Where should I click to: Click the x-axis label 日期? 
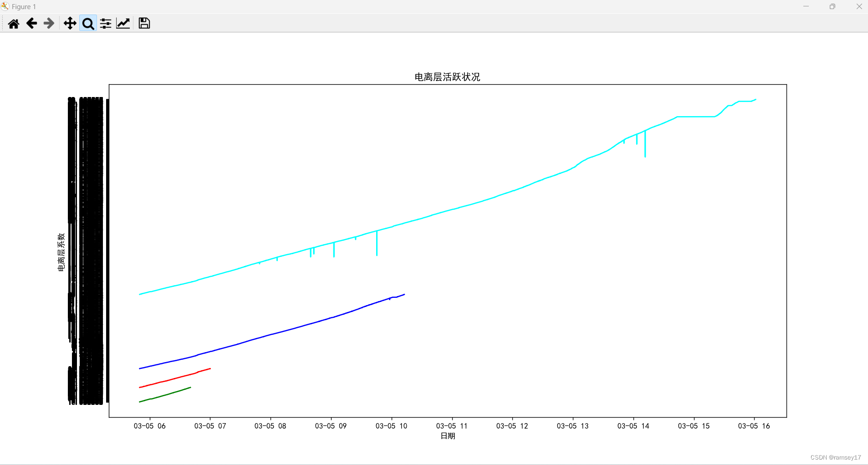coord(448,436)
